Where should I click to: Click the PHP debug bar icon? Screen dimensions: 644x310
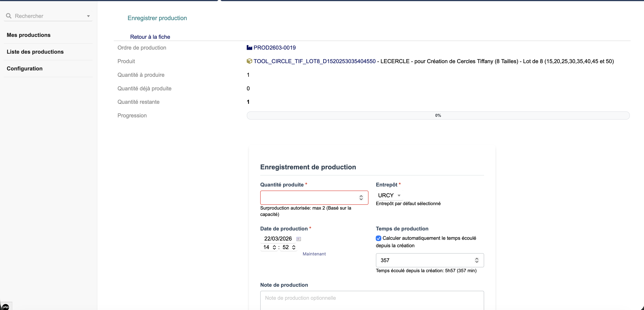5,307
